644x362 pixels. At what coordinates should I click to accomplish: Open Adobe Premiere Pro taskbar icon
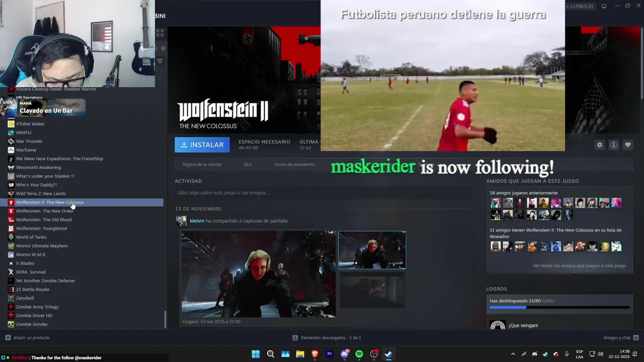pyautogui.click(x=330, y=354)
